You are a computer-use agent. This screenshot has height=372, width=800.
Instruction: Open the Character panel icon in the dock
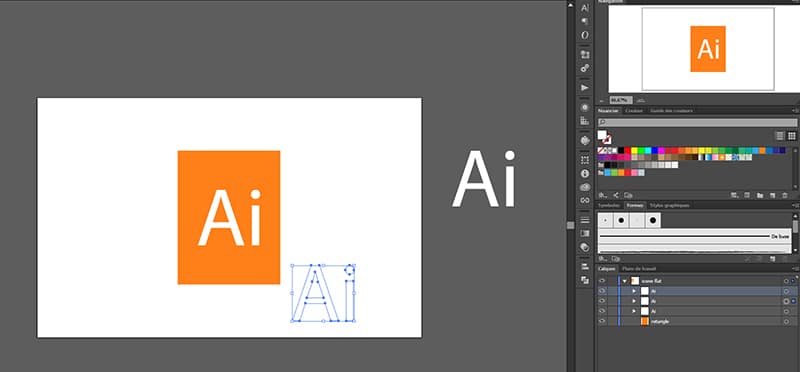pos(585,8)
